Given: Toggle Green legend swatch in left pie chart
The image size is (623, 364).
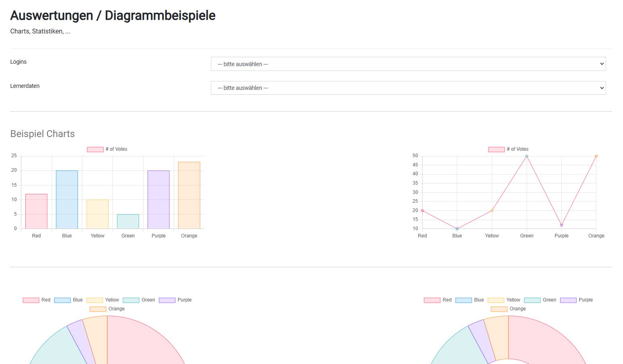Looking at the screenshot, I should pos(131,300).
